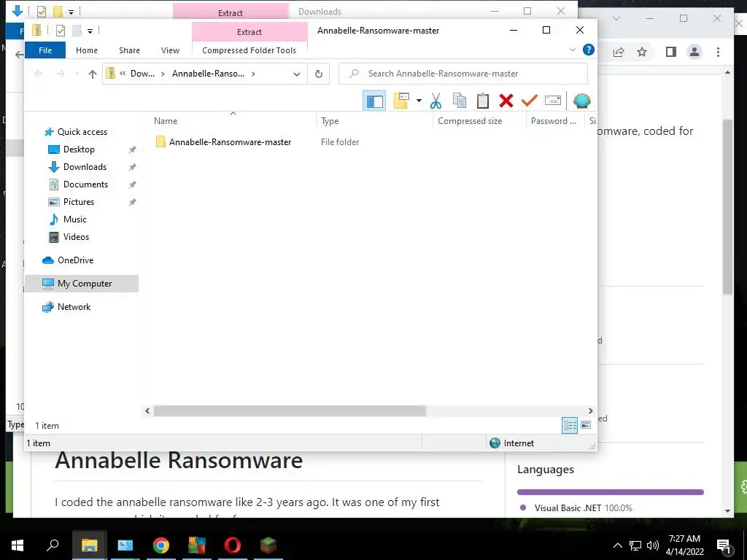Click the pin icon next to Pictures
Image resolution: width=747 pixels, height=560 pixels.
133,202
